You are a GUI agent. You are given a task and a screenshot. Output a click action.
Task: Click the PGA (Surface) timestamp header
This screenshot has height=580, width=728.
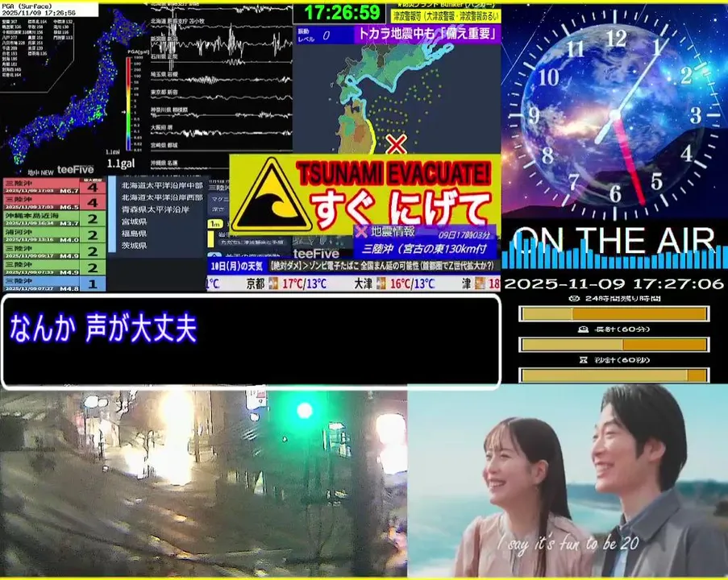tap(49, 10)
